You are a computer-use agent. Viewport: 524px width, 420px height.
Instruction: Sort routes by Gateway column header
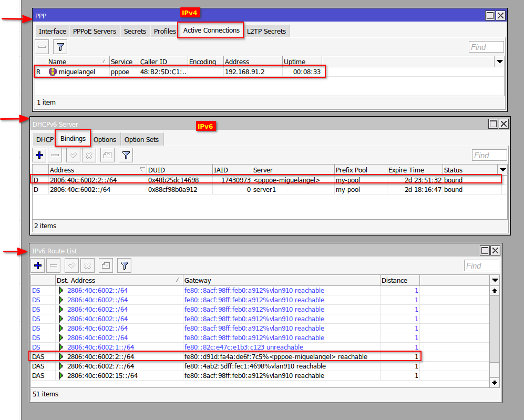[x=281, y=280]
